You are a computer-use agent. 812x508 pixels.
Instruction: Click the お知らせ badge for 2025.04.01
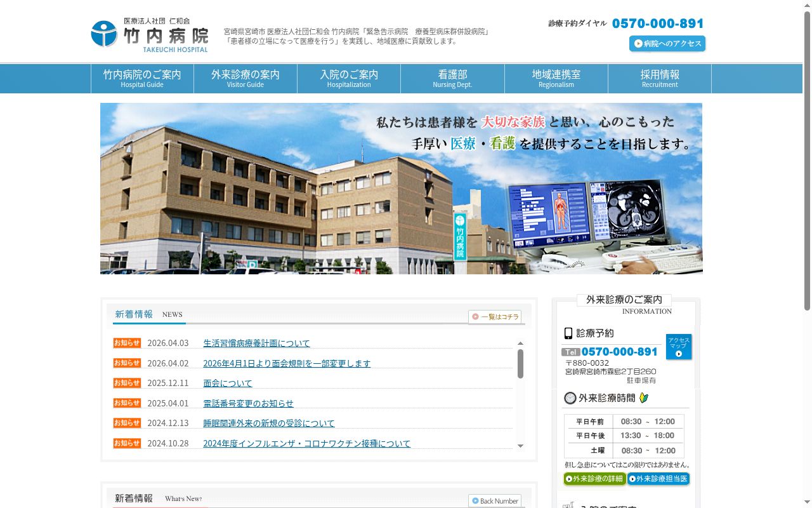(127, 403)
